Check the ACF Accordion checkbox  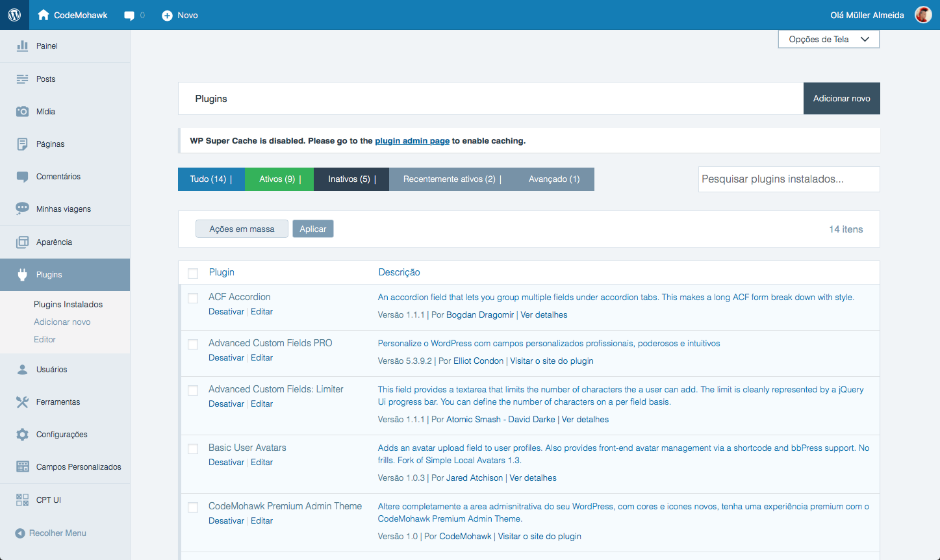pyautogui.click(x=193, y=298)
